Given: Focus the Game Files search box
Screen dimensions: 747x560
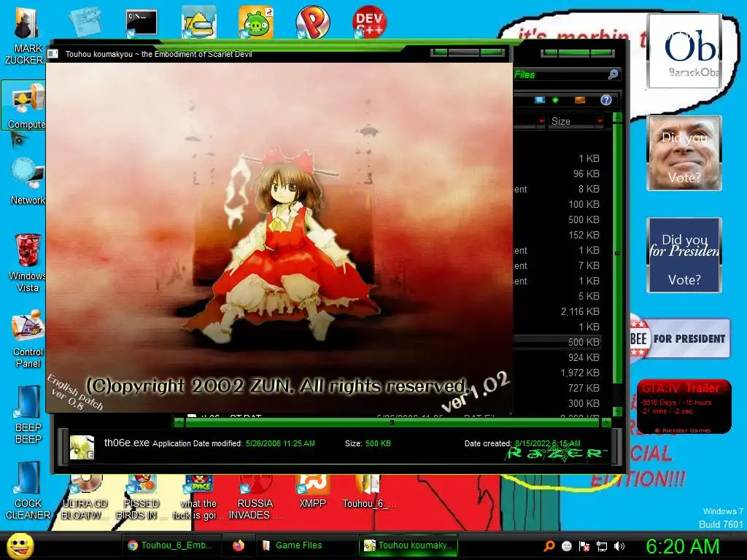Looking at the screenshot, I should click(x=560, y=74).
